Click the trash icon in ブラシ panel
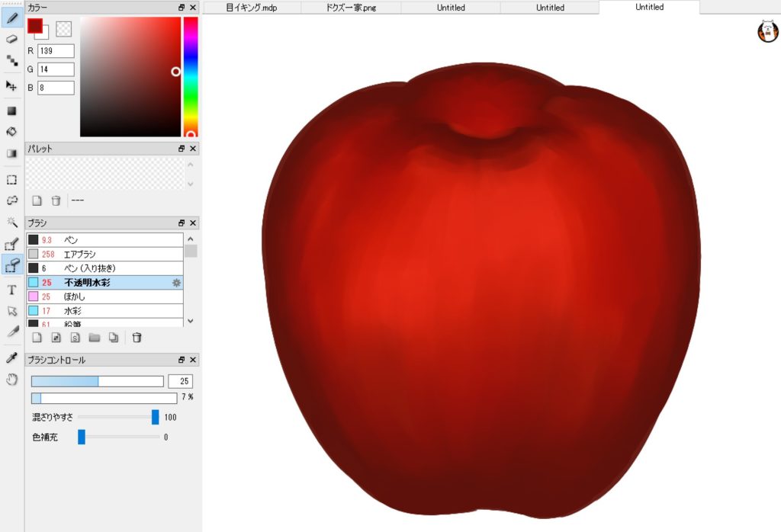The image size is (781, 532). [x=137, y=338]
